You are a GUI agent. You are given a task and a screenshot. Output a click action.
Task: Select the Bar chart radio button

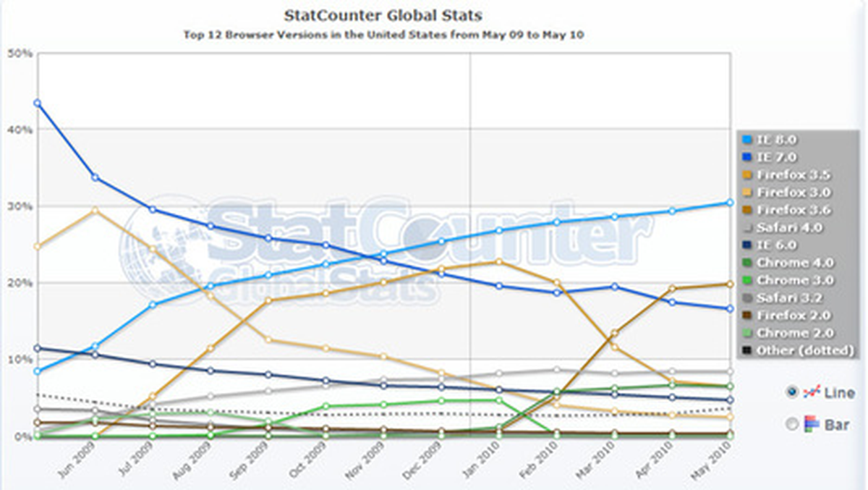click(x=792, y=424)
